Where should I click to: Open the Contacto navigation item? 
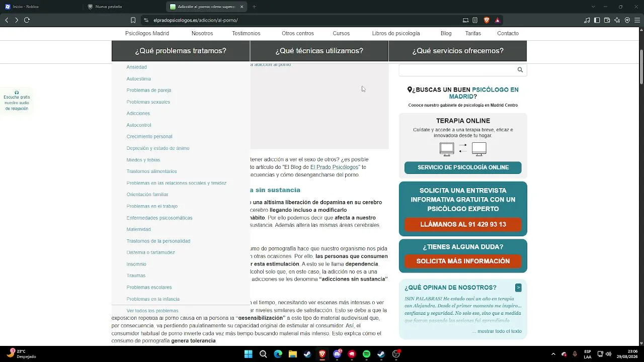tap(508, 33)
